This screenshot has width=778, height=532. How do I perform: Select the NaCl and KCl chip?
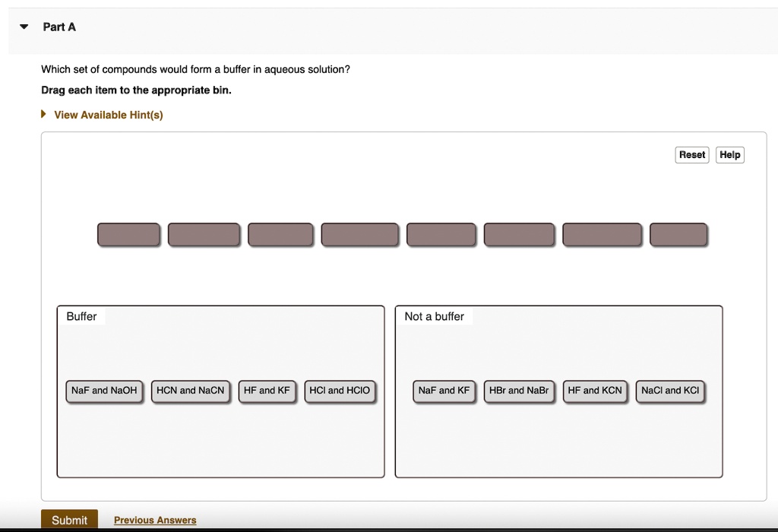click(670, 391)
